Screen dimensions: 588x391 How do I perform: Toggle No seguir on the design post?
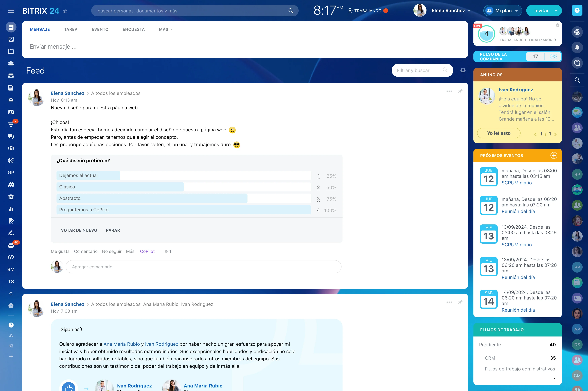click(112, 251)
